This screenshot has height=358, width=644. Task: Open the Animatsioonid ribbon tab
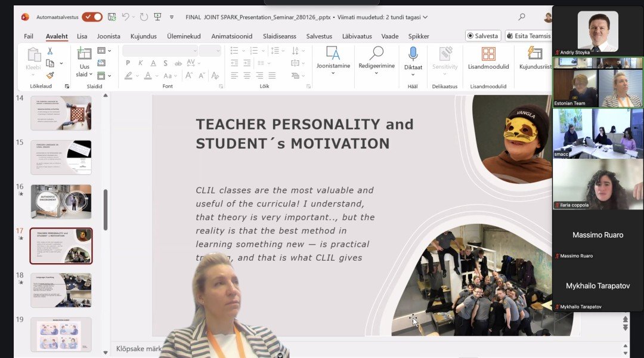point(231,36)
